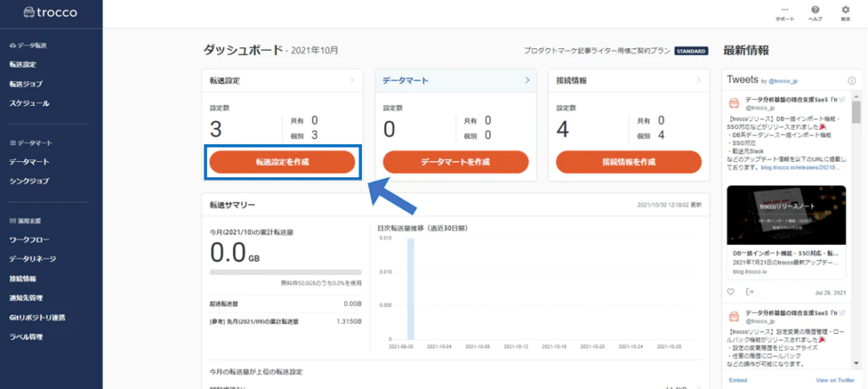Select ワークフロー from sidebar menu

point(31,240)
